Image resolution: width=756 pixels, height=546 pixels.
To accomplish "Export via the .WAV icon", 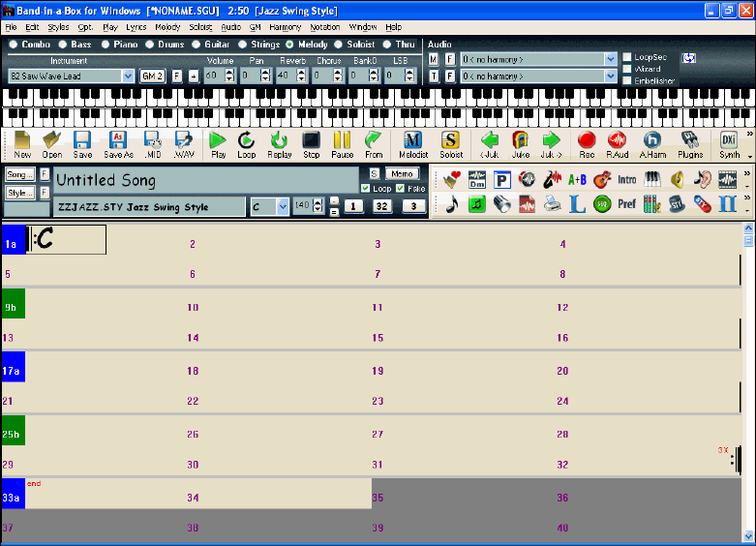I will tap(184, 144).
